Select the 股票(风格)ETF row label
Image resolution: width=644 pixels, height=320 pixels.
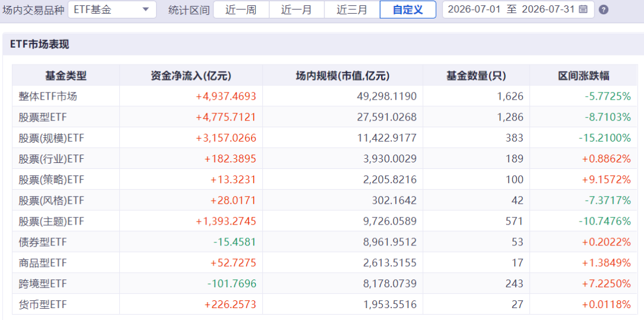coord(51,201)
